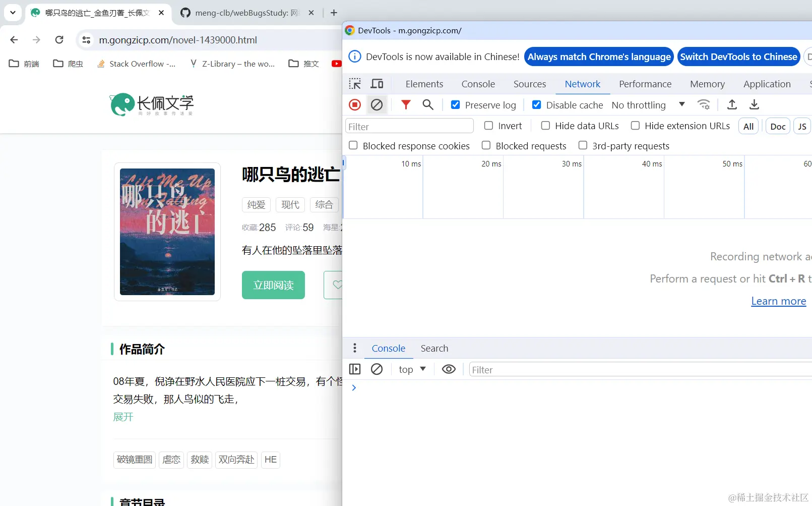
Task: Open the top JavaScript context dropdown
Action: tap(412, 369)
